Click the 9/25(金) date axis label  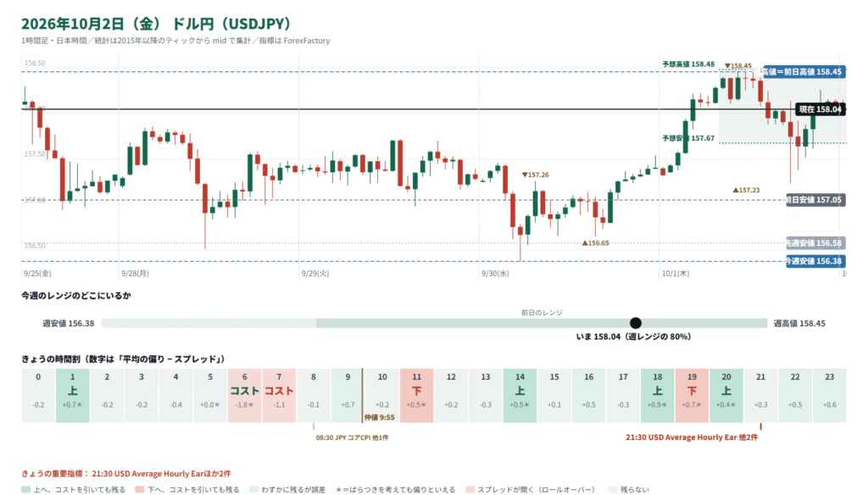(x=37, y=274)
